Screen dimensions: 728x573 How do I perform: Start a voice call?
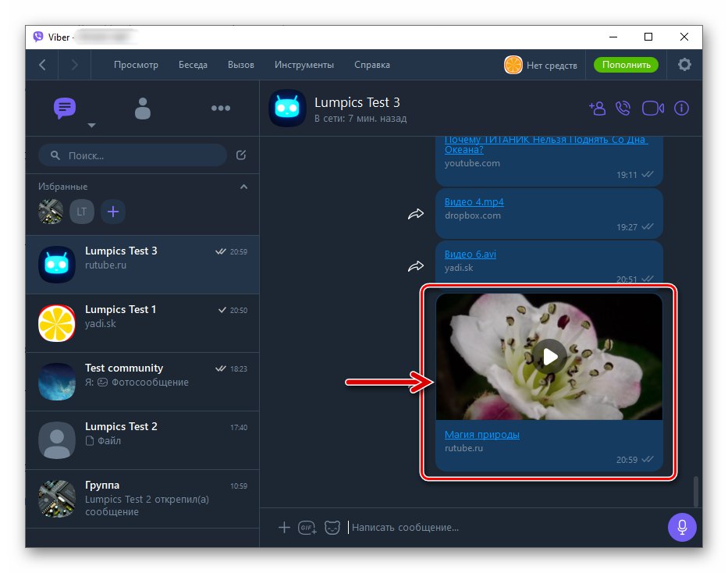click(x=623, y=109)
